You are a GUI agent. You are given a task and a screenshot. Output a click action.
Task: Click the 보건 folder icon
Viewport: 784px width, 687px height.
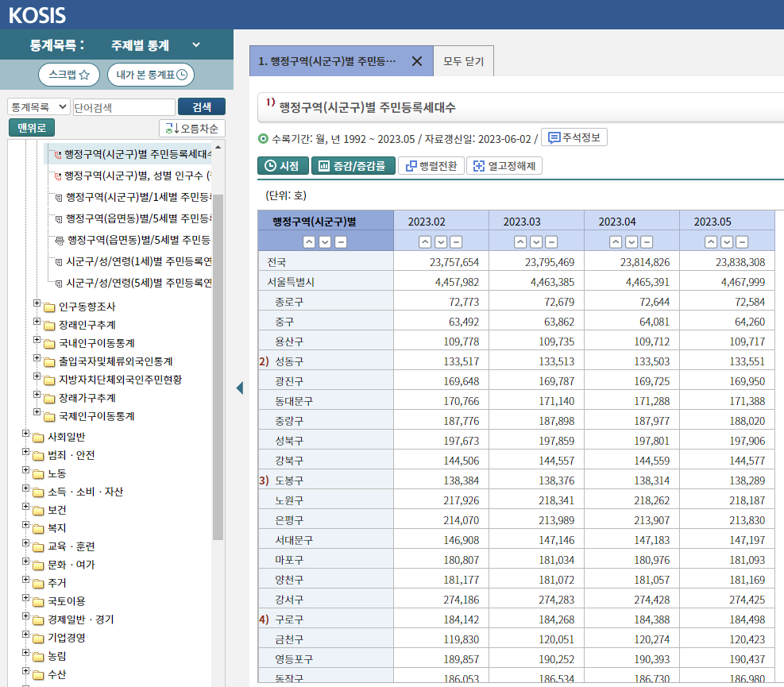[x=38, y=511]
